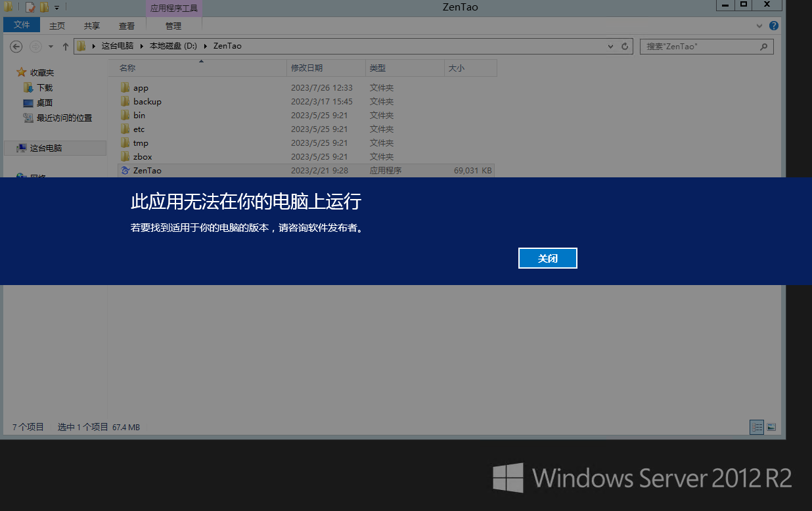The width and height of the screenshot is (812, 511).
Task: Switch to the 主页 ribbon tab
Action: (x=57, y=26)
